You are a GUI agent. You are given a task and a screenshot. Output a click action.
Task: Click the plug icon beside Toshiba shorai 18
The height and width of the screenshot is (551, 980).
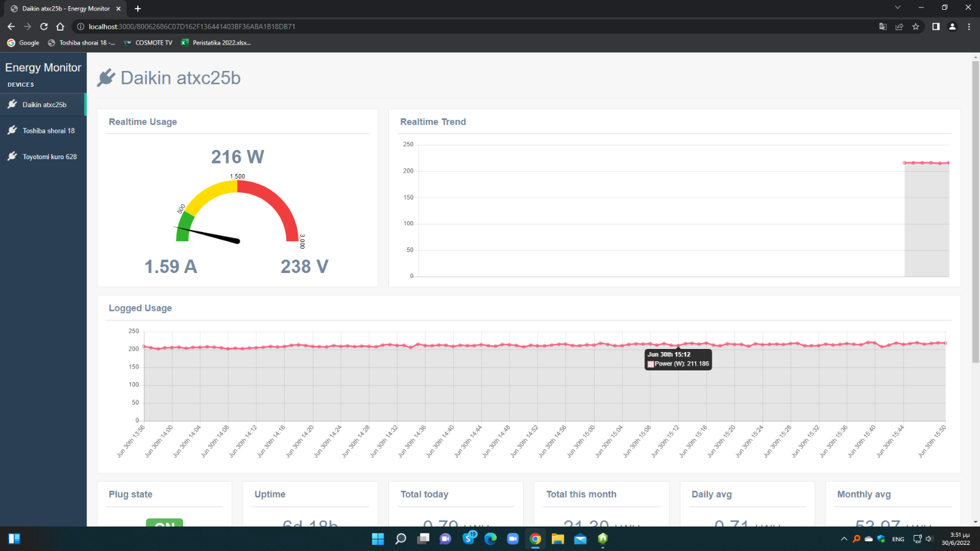click(12, 130)
